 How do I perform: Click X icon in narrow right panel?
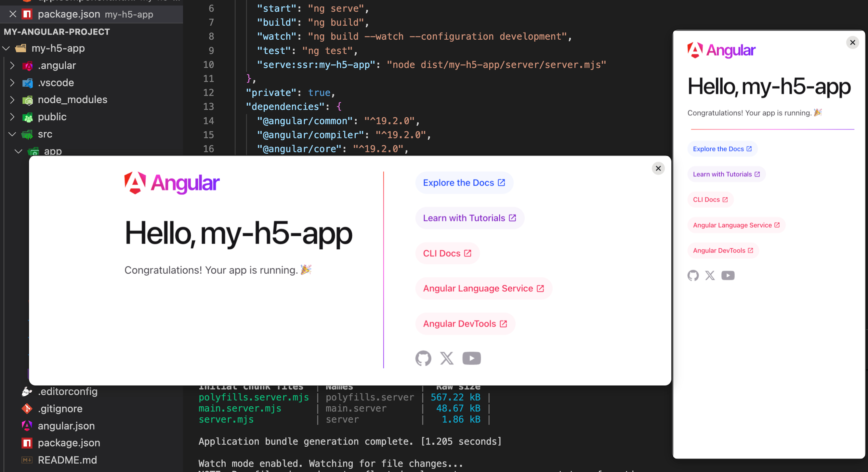click(x=710, y=276)
